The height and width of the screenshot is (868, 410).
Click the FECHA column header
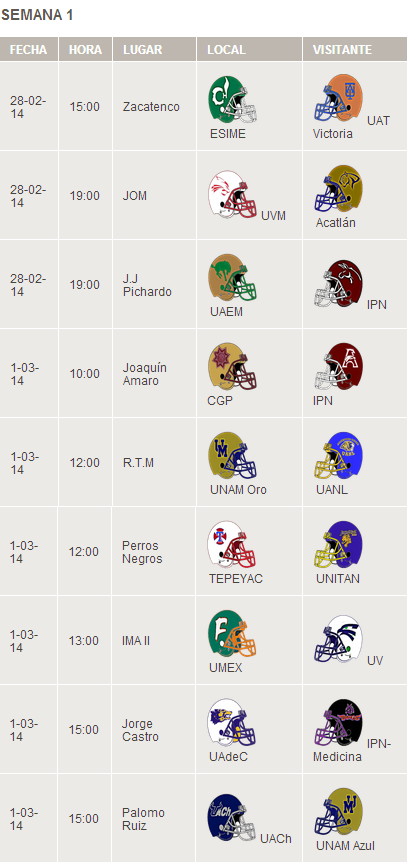coord(29,49)
